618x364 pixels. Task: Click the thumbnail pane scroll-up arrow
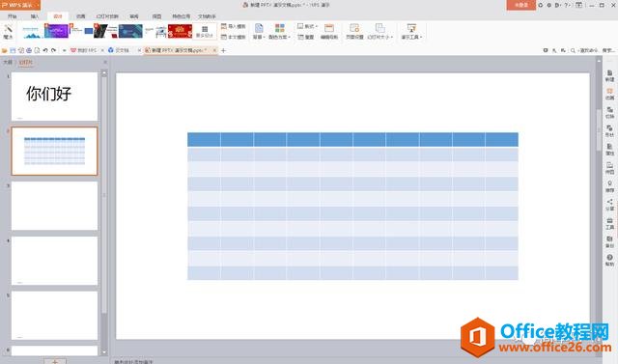coord(104,72)
